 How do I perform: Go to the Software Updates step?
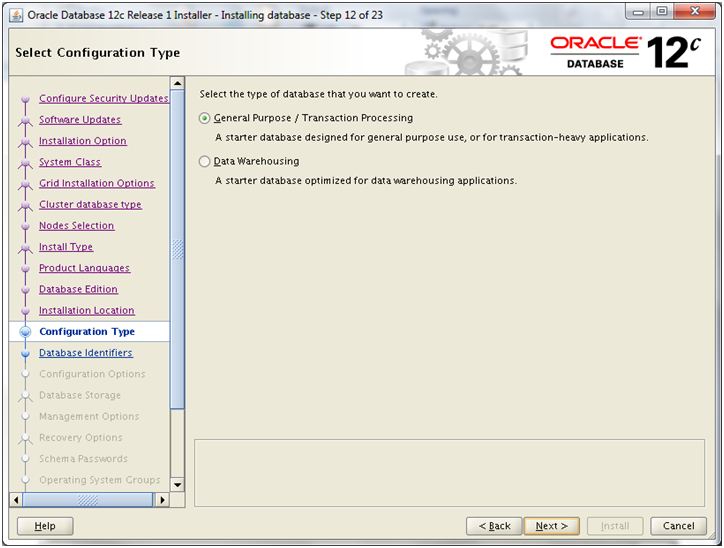pos(80,120)
